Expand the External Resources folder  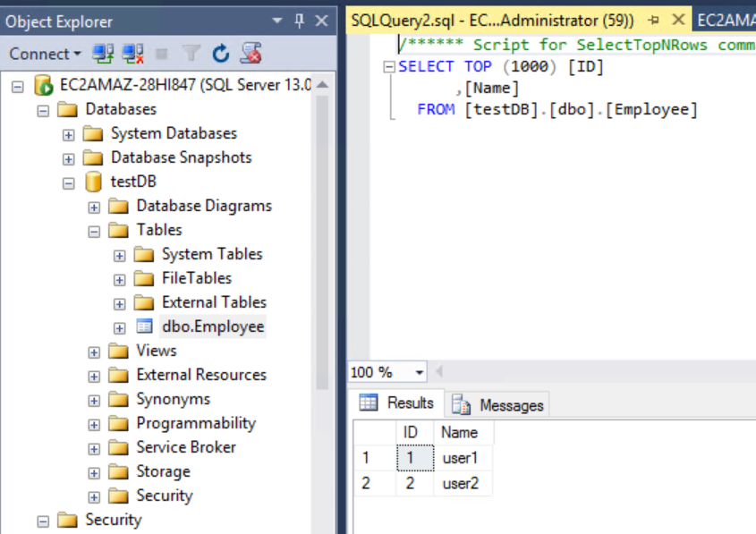[x=94, y=377]
